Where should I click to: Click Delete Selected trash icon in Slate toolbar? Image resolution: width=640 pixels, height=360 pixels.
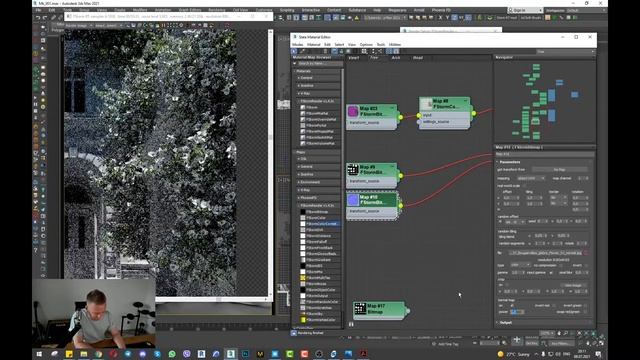click(325, 51)
